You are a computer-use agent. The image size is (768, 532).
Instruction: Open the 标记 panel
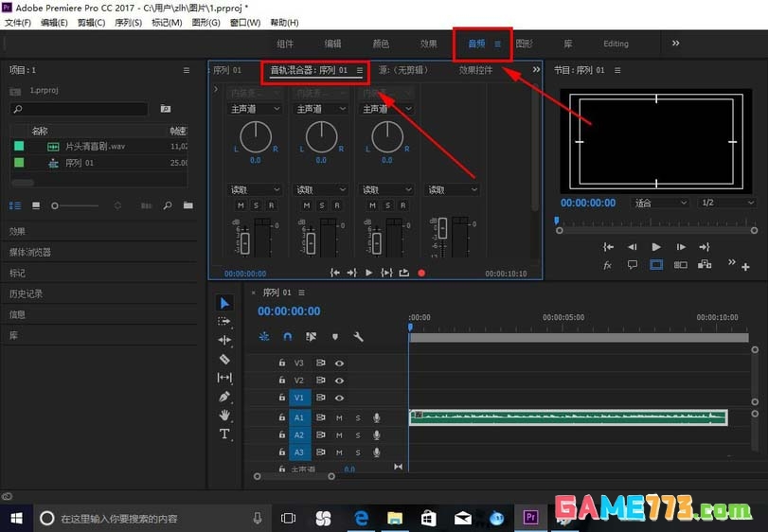[x=17, y=273]
